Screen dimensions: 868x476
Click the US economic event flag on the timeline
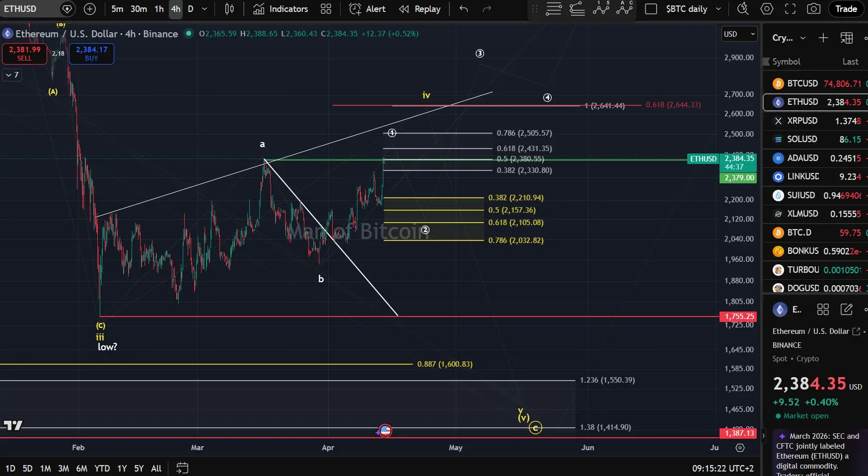coord(385,430)
